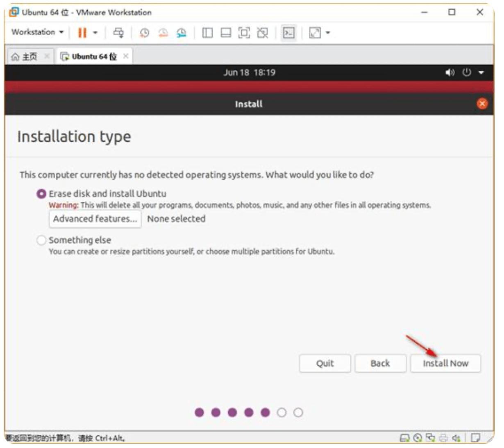Viewport: 504px width, 448px height.
Task: Close the 主页 home tab
Action: click(x=47, y=56)
